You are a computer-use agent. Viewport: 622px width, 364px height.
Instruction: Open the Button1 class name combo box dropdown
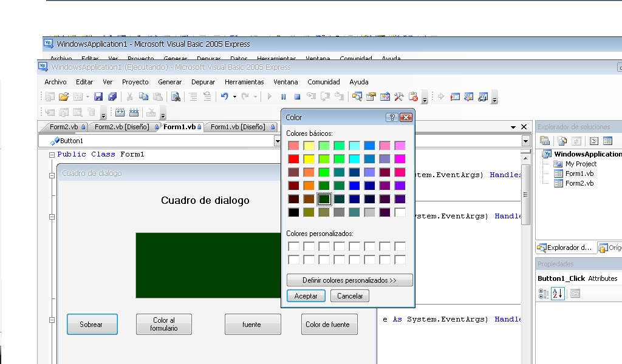[x=277, y=141]
